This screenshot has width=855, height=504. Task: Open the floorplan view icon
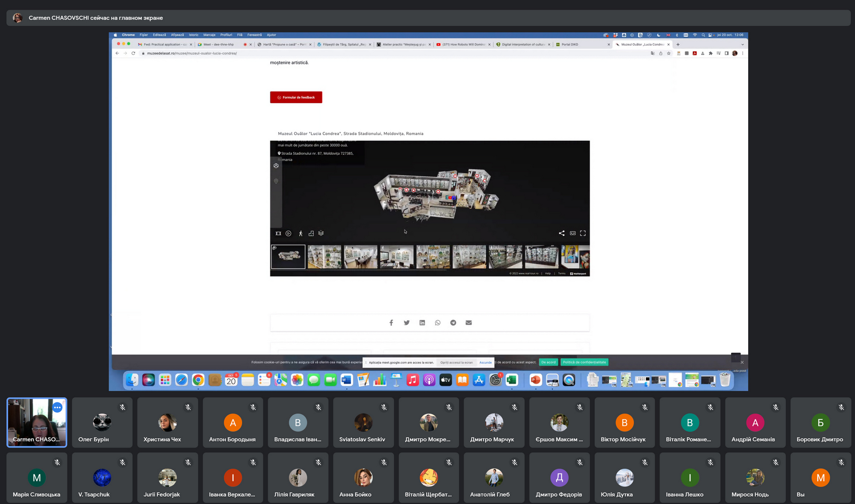point(311,233)
